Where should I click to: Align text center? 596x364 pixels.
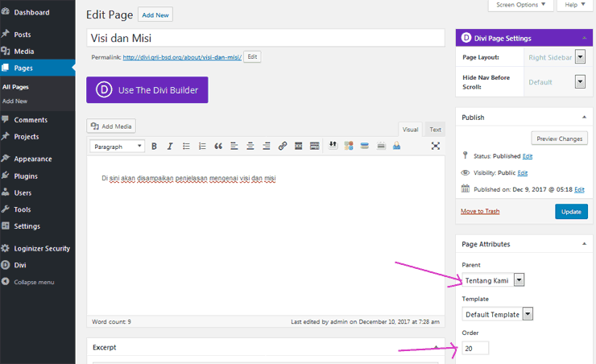tap(250, 147)
